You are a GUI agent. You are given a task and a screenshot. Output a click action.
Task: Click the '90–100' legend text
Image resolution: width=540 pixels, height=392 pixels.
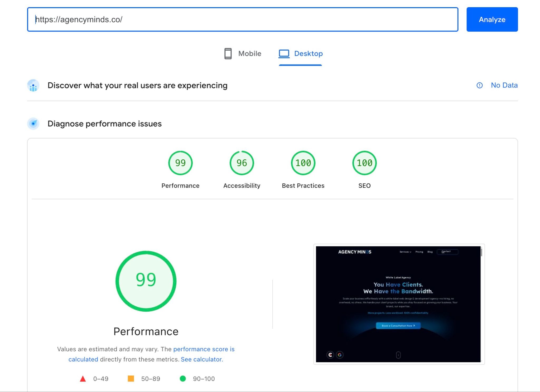click(x=204, y=379)
